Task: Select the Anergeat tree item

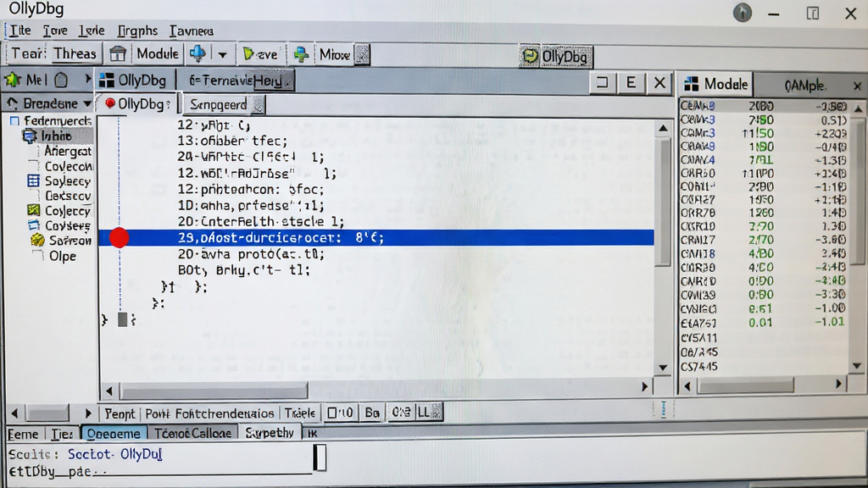Action: (x=68, y=151)
